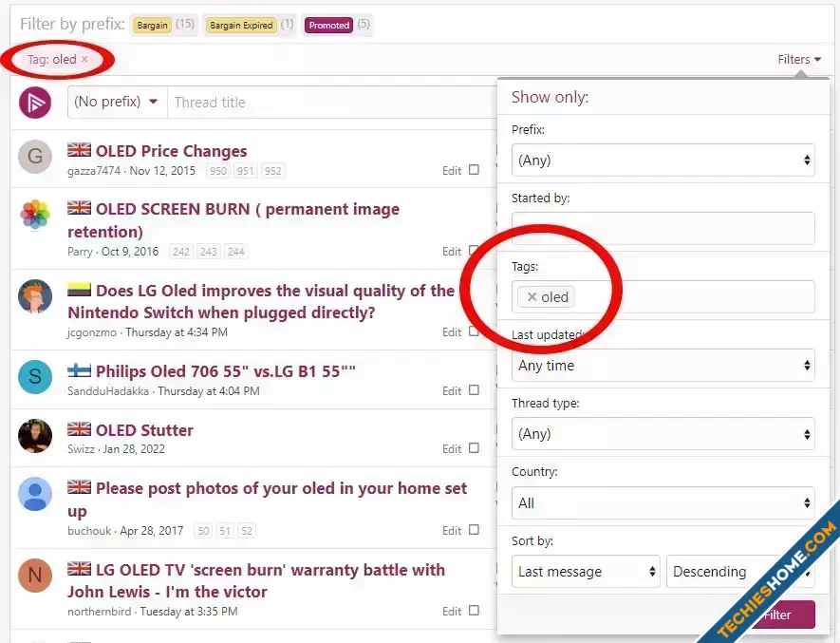Edit the Please post photos thread
Viewport: 840px width, 643px height.
(x=452, y=530)
